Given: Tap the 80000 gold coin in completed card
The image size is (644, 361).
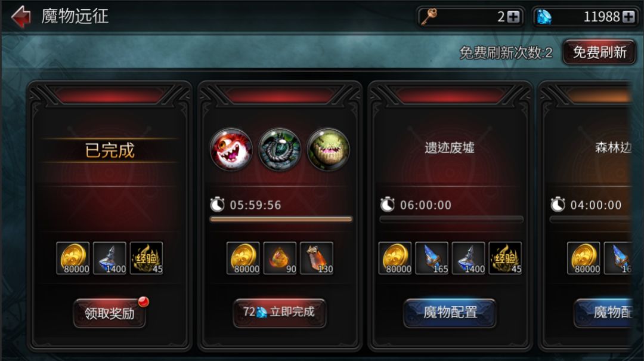Looking at the screenshot, I should click(x=73, y=258).
